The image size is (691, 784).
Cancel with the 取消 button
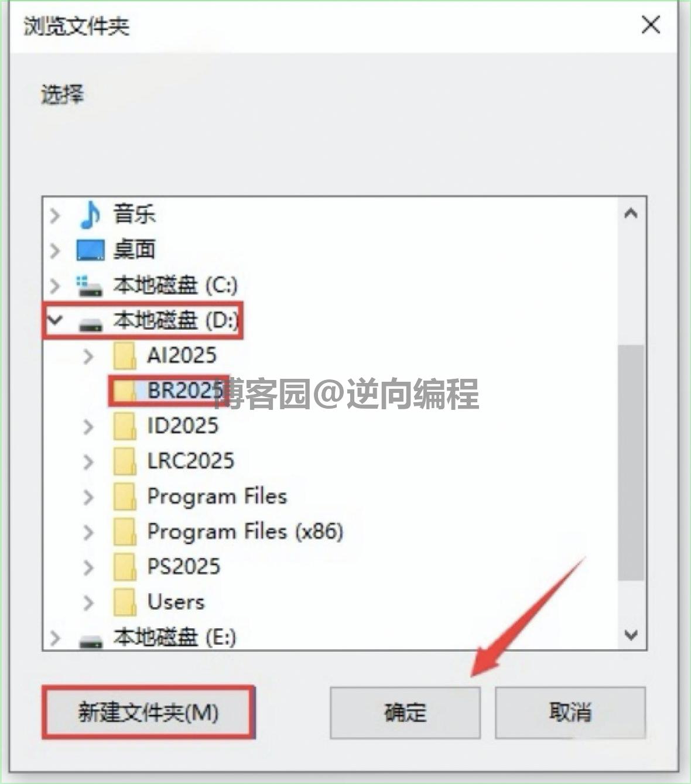point(570,713)
